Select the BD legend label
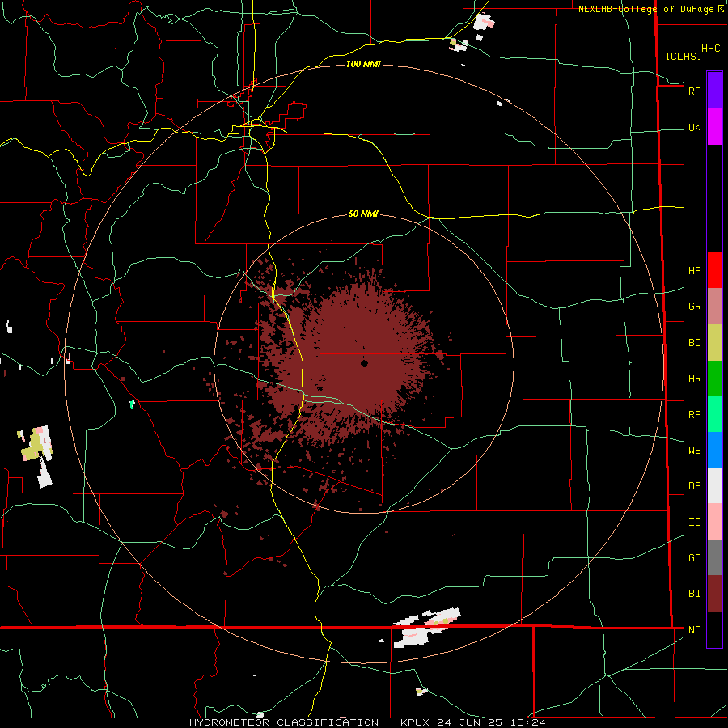The image size is (728, 728). pos(694,343)
